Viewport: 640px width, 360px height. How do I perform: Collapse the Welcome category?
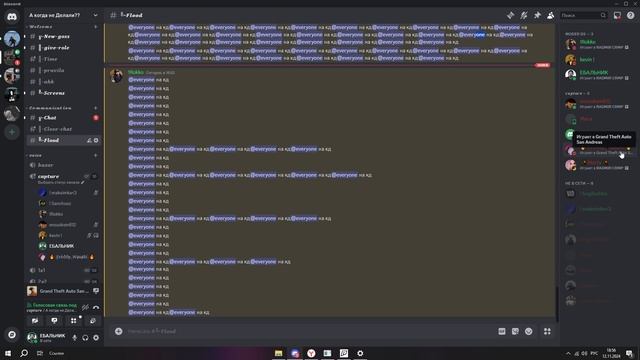39,27
